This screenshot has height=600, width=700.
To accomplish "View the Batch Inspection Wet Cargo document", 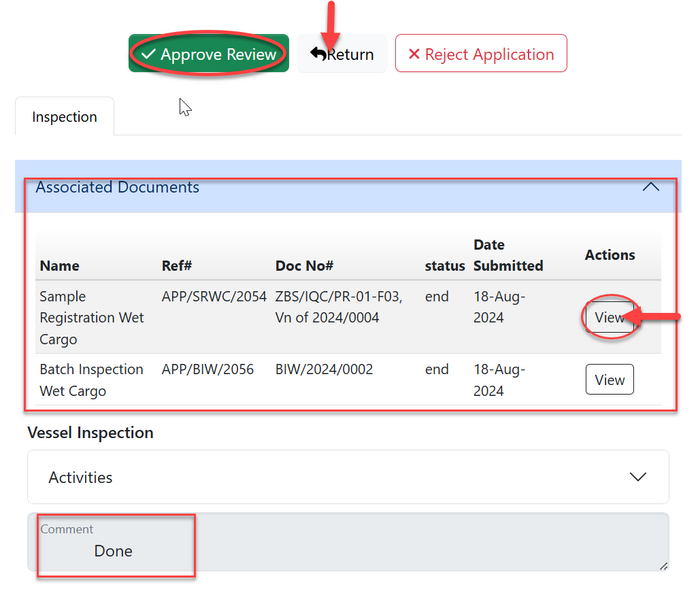I will click(x=609, y=380).
